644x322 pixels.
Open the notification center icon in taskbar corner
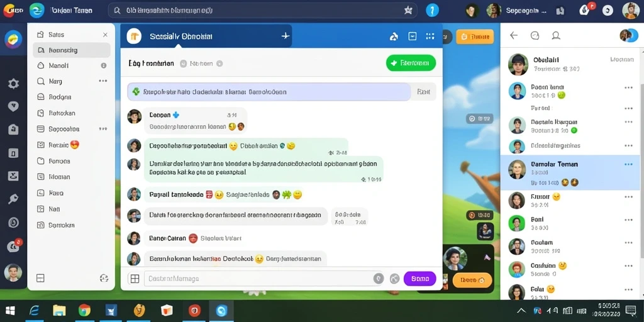pyautogui.click(x=630, y=310)
